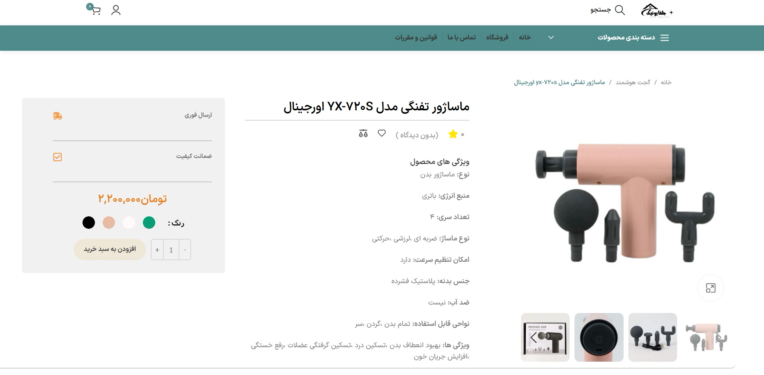Click the price ۲,۲۰۰,۰۰۰ تومان
Image resolution: width=764 pixels, height=375 pixels.
(x=132, y=199)
